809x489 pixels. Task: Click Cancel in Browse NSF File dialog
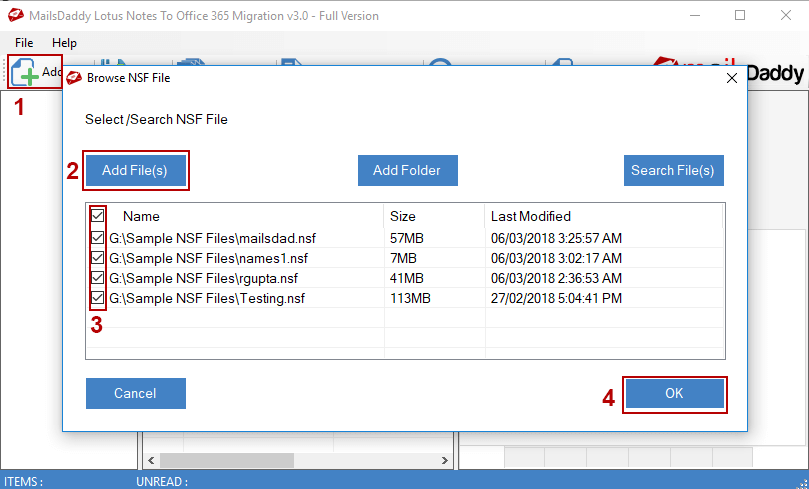[x=136, y=394]
